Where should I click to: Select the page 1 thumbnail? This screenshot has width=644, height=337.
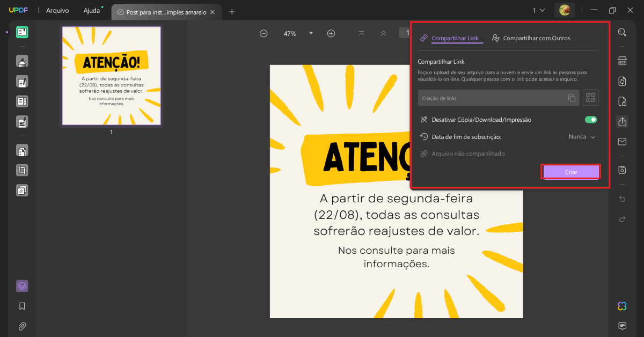(x=111, y=76)
